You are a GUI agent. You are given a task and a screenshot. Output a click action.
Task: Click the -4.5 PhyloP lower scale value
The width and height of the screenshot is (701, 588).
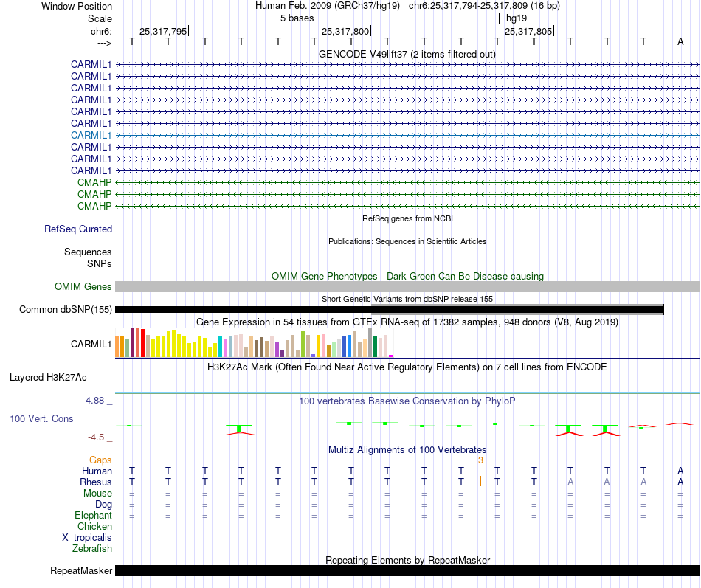(96, 437)
